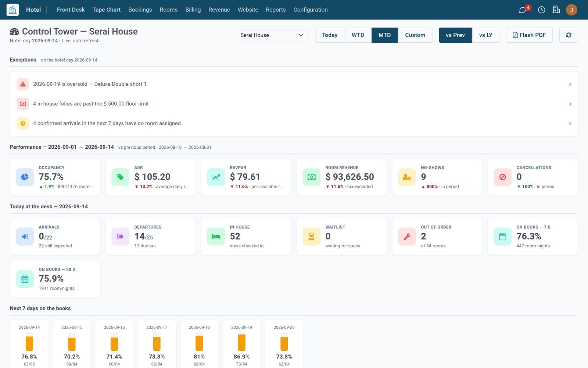The height and width of the screenshot is (368, 588).
Task: Click the 52 stays checked in value
Action: click(235, 236)
